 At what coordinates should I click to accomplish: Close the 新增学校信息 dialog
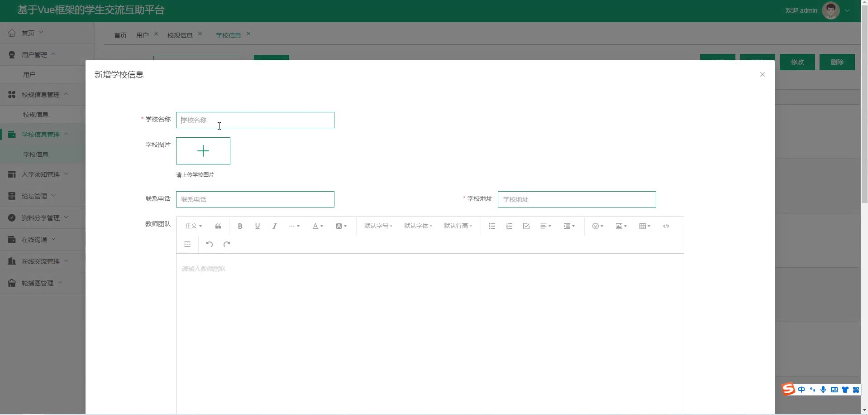tap(763, 74)
